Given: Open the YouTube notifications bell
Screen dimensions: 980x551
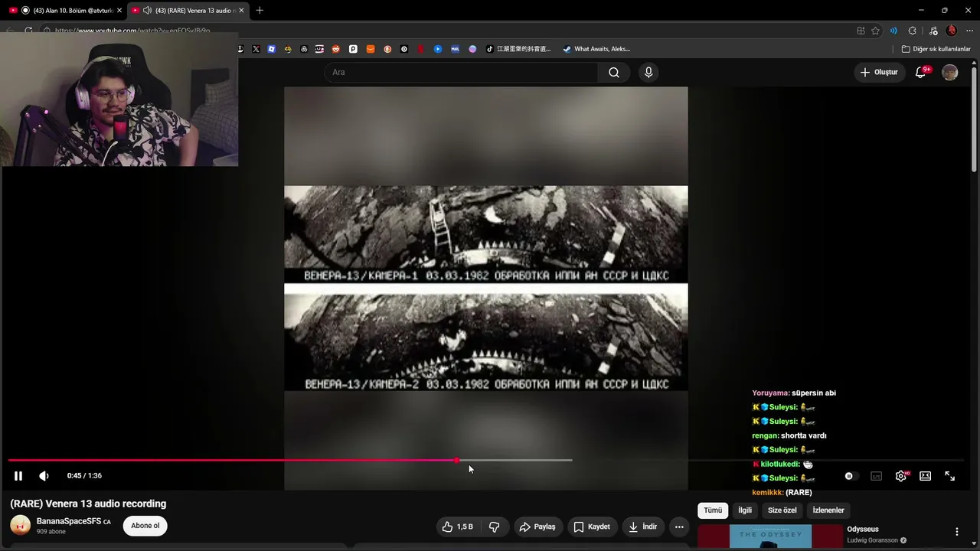Looking at the screenshot, I should (x=922, y=72).
